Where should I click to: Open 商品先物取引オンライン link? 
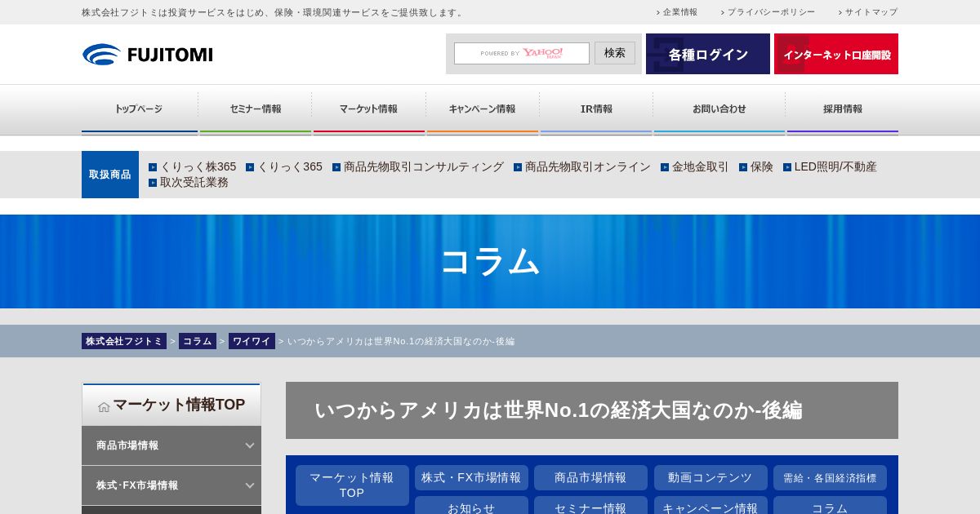click(x=582, y=166)
